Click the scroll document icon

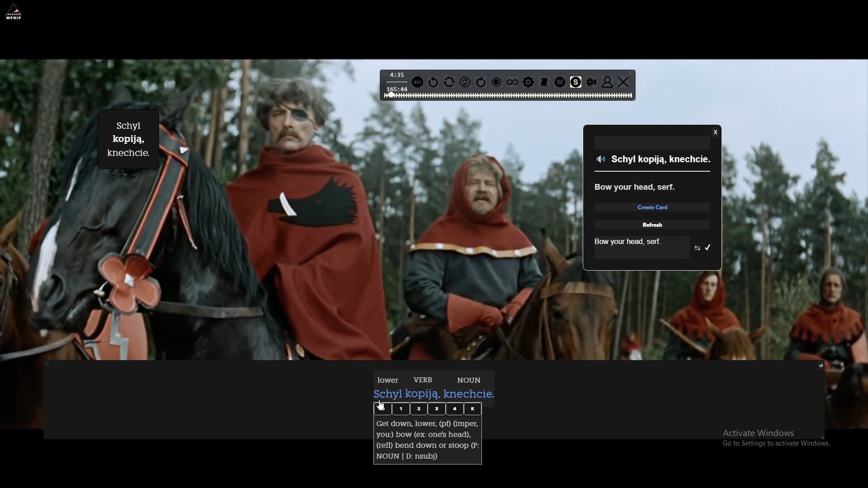544,82
